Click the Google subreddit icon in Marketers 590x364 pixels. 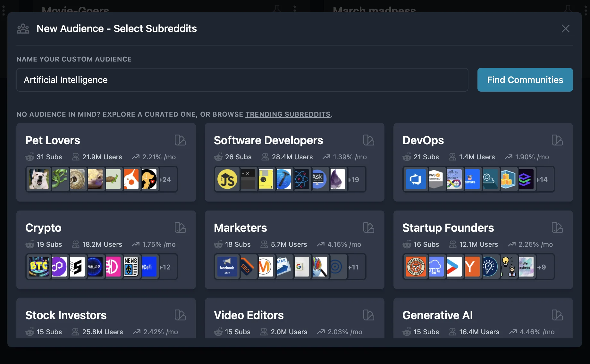point(302,267)
